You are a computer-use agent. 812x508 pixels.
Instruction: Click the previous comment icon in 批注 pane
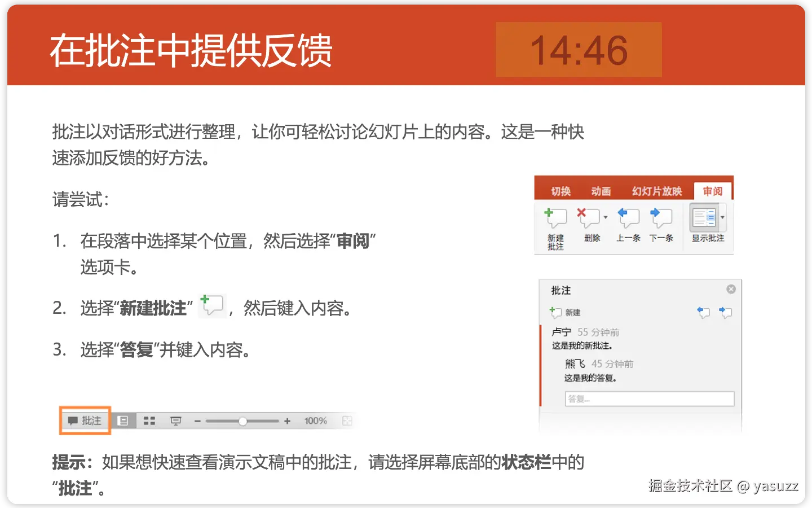click(703, 312)
